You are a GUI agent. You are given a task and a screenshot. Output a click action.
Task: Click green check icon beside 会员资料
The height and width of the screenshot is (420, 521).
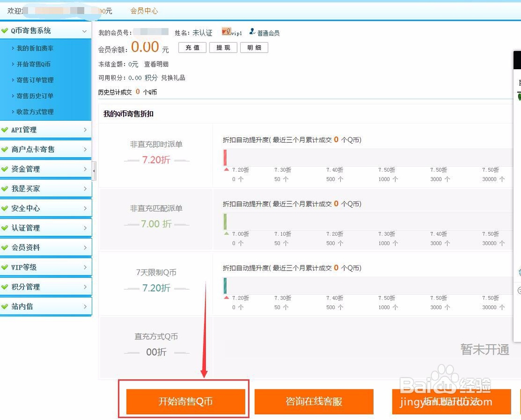[5, 247]
